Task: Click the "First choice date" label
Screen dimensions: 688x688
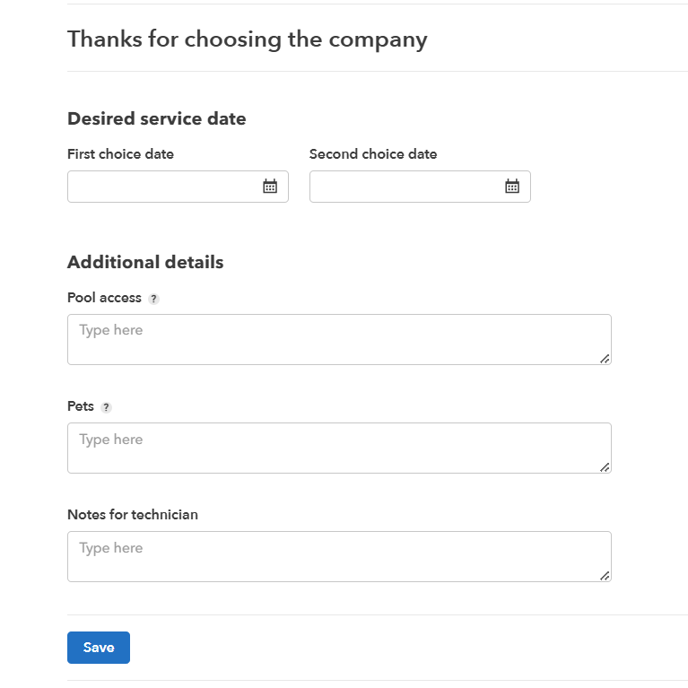Action: (120, 154)
